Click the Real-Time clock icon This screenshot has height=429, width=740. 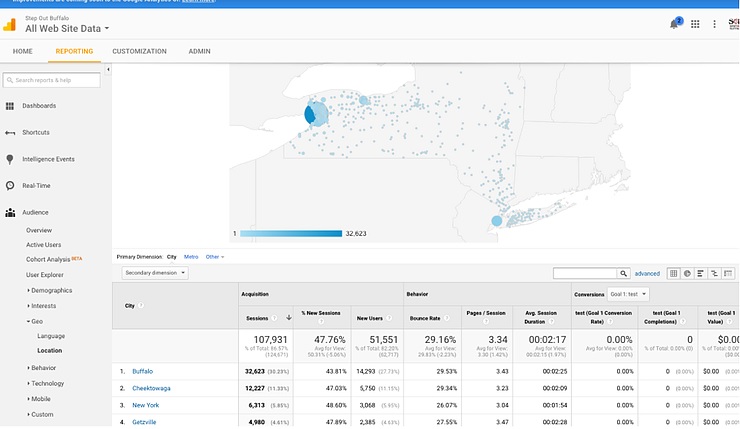point(10,185)
